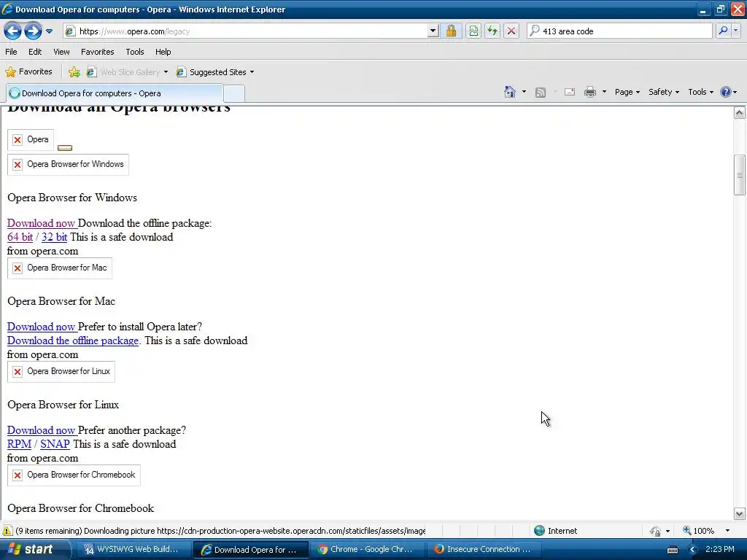Expand the address bar autocomplete dropdown arrow
This screenshot has height=560, width=747.
(x=433, y=31)
